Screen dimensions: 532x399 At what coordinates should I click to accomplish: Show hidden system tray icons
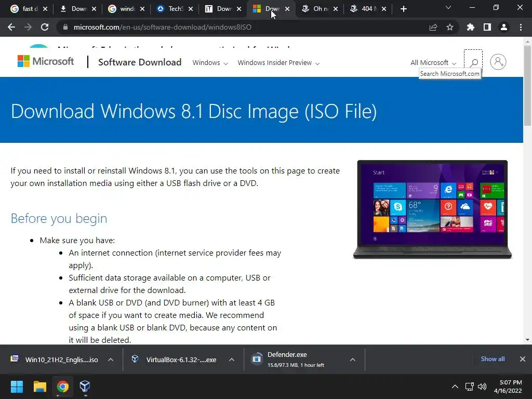(x=455, y=387)
